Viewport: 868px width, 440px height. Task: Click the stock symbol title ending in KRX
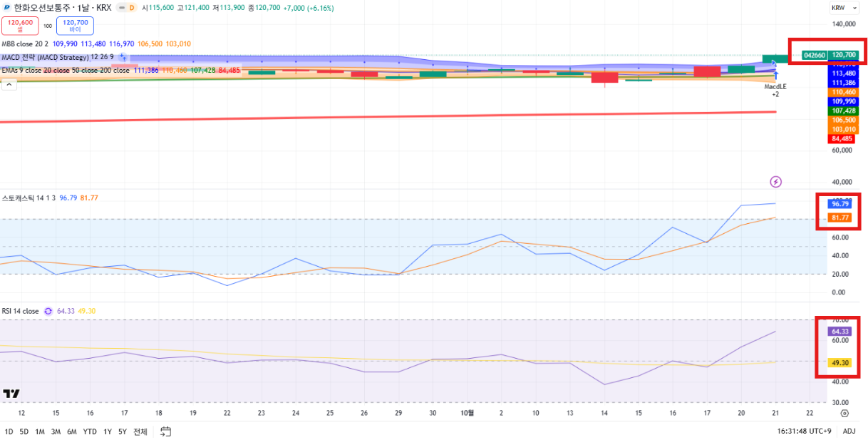[x=63, y=8]
